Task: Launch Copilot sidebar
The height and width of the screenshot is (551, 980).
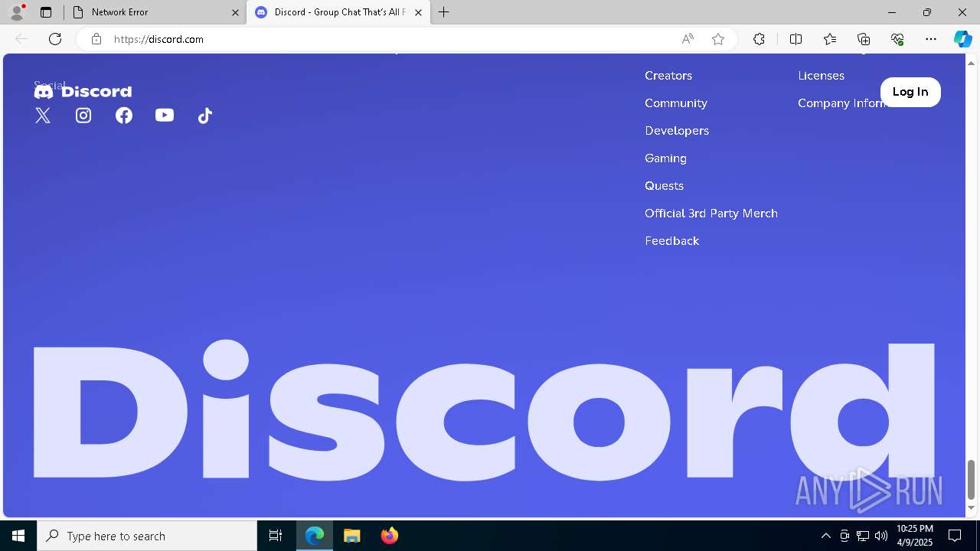Action: click(962, 39)
